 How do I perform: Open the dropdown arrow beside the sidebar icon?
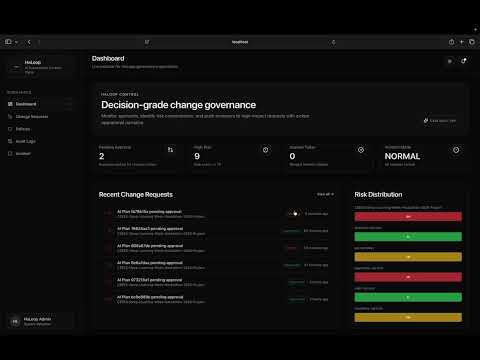coord(16,42)
